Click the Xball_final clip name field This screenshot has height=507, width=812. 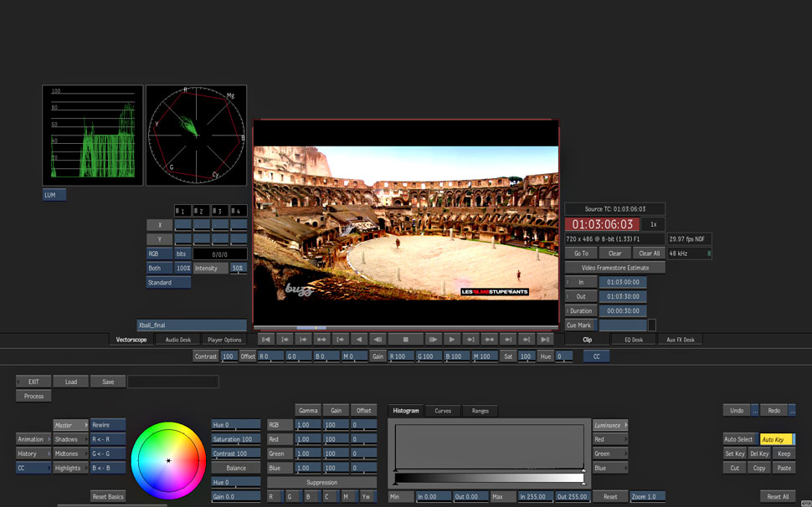192,325
